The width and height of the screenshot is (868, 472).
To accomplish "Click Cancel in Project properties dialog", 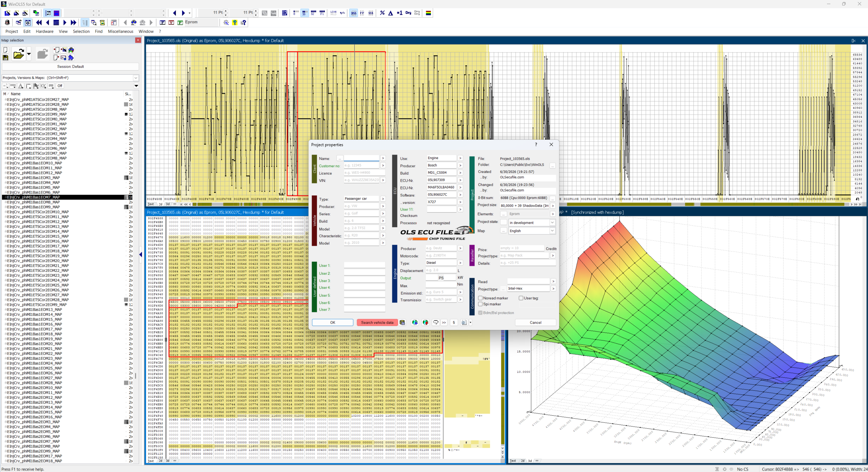I will click(x=535, y=322).
